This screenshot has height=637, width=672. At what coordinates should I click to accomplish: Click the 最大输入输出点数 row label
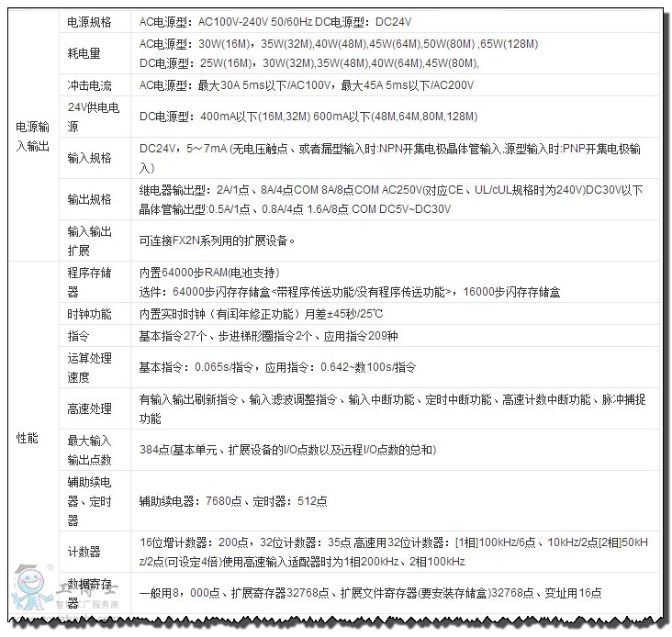coord(89,450)
